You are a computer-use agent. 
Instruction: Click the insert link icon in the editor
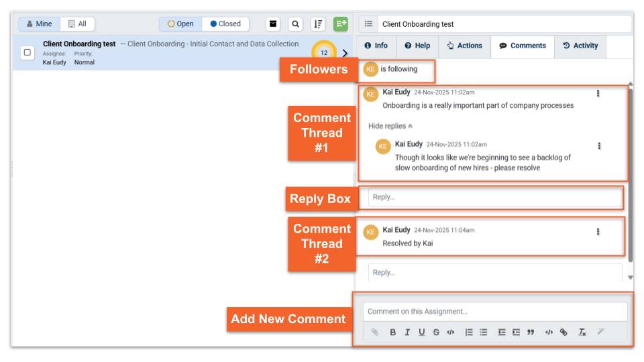point(563,333)
